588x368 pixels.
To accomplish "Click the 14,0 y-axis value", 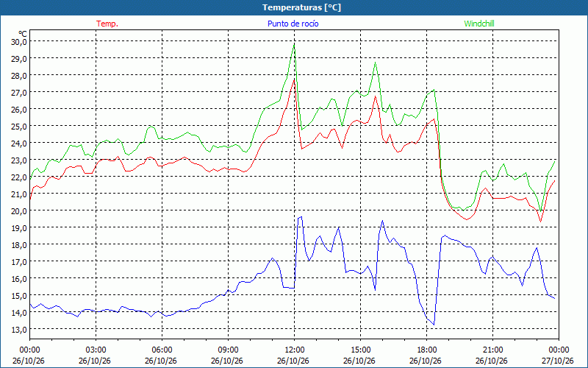I will point(18,312).
